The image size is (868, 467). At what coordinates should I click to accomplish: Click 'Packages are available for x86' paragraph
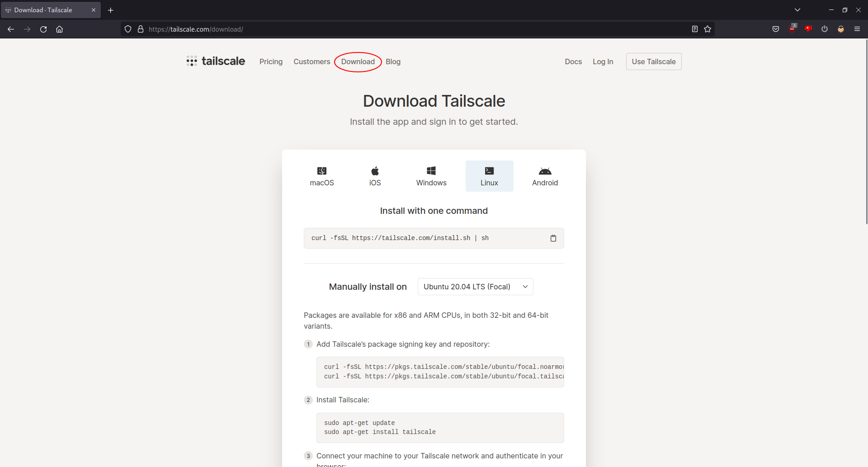(x=426, y=321)
